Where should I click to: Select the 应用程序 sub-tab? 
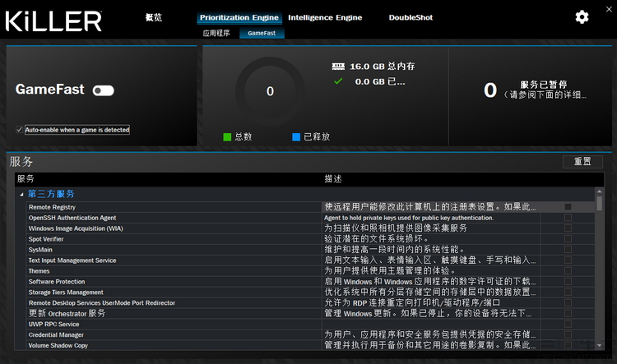(x=216, y=33)
